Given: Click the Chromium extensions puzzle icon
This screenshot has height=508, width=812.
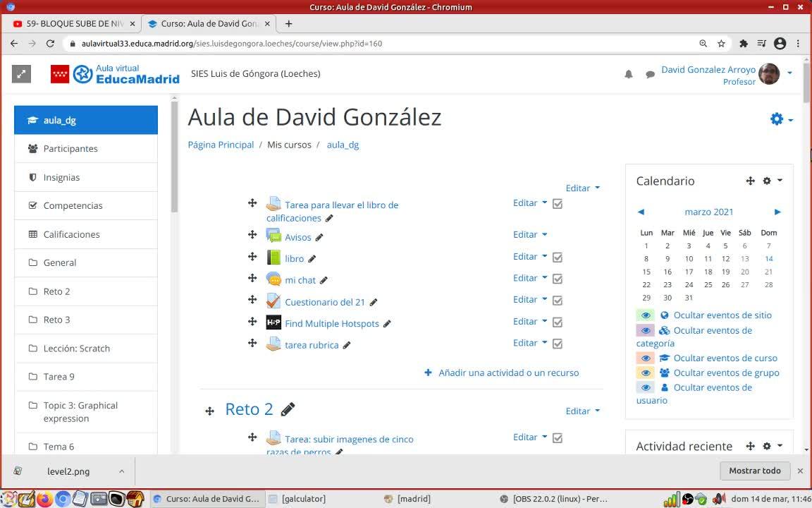Looking at the screenshot, I should 743,44.
